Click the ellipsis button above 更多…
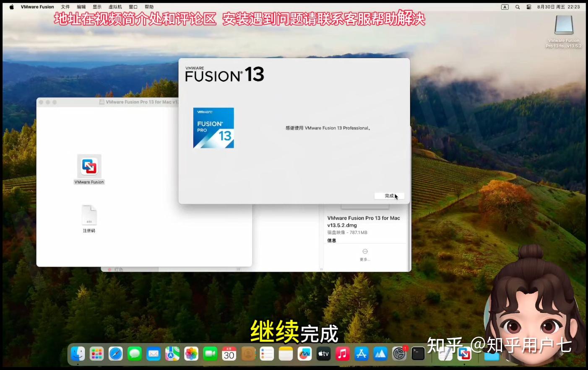Viewport: 588px width, 370px height. (364, 251)
